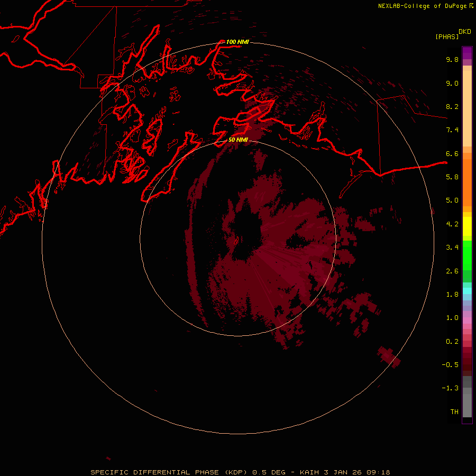Click the gray bottom segment of color bar
476x476 pixels.
click(x=467, y=402)
